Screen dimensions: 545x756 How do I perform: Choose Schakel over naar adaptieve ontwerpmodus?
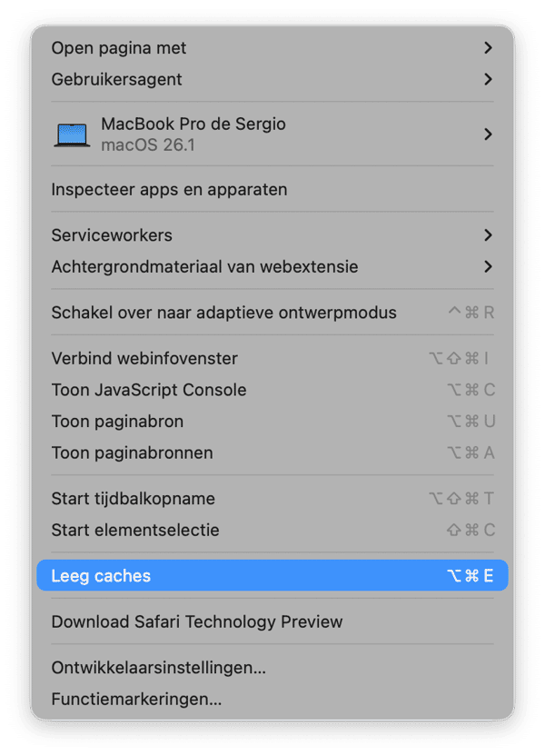(223, 313)
